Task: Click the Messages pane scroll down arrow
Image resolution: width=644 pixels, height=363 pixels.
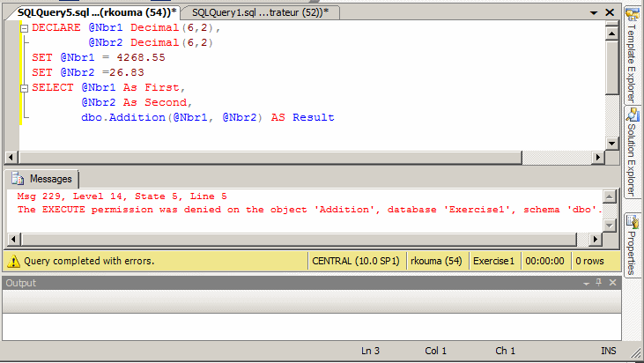Action: pos(609,225)
